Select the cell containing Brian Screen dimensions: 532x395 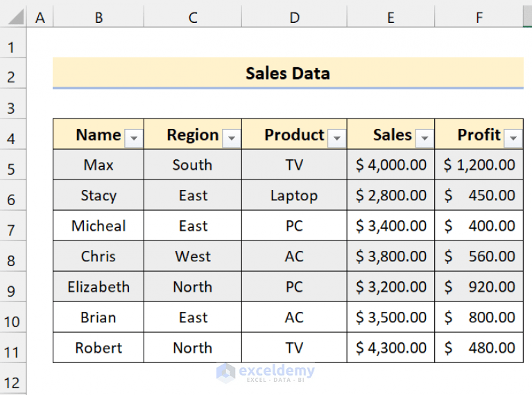(98, 317)
